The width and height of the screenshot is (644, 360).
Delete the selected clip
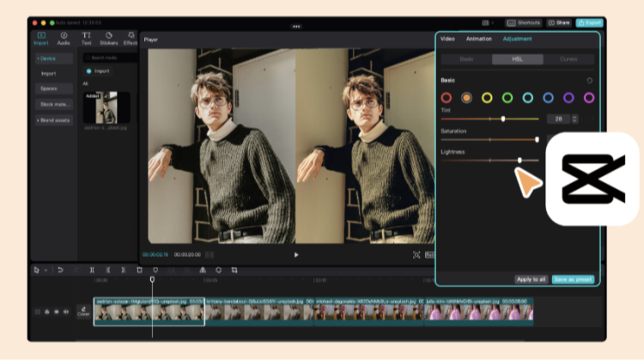139,270
